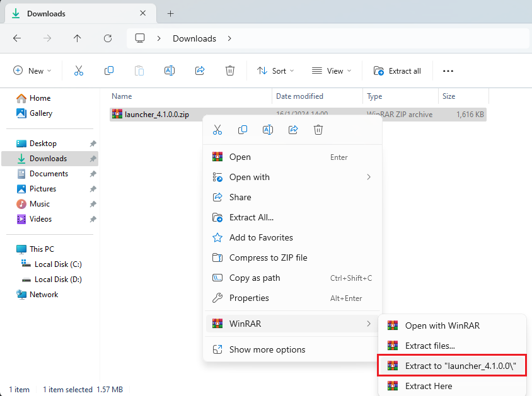Viewport: 532px width, 396px height.
Task: Click the Delete trash icon in context menu
Action: (318, 130)
